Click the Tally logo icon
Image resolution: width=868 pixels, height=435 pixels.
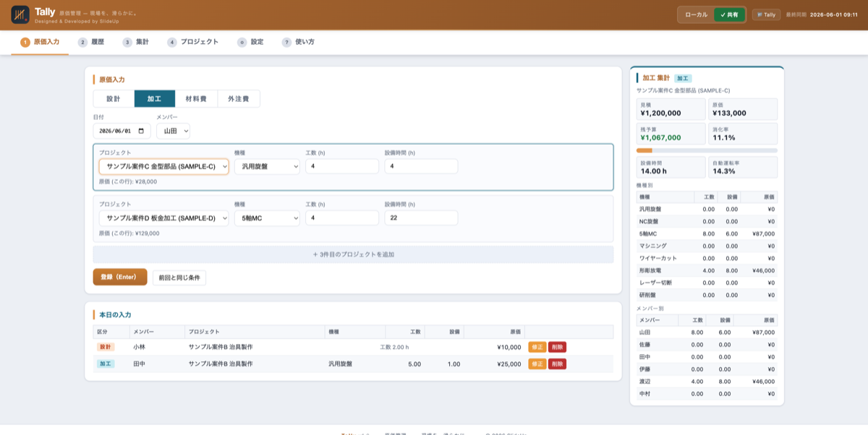(x=20, y=14)
